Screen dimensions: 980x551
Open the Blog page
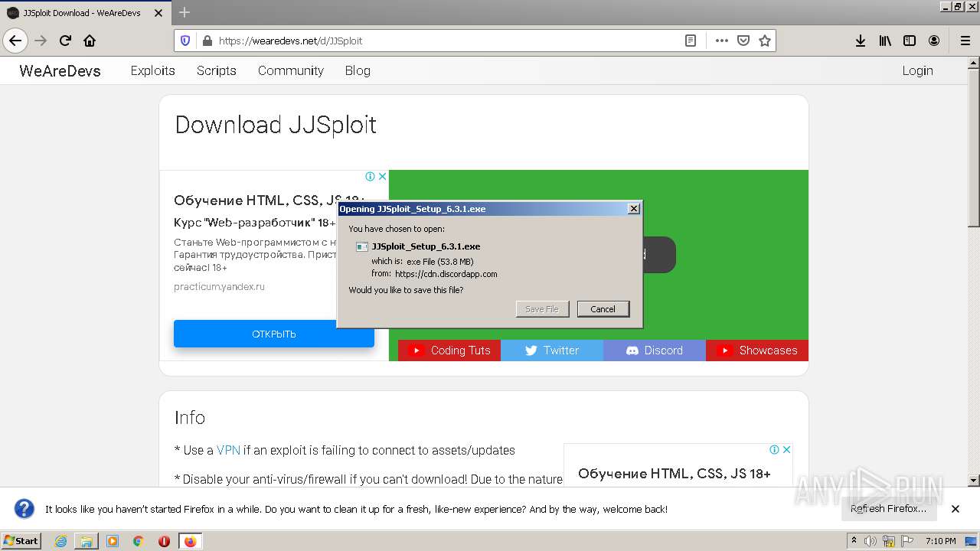[x=358, y=70]
